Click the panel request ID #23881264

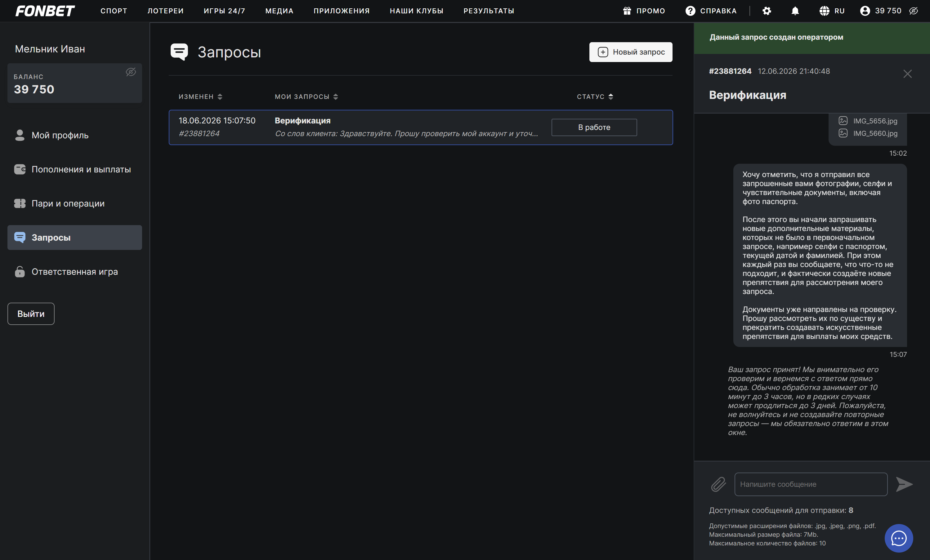[x=730, y=71]
